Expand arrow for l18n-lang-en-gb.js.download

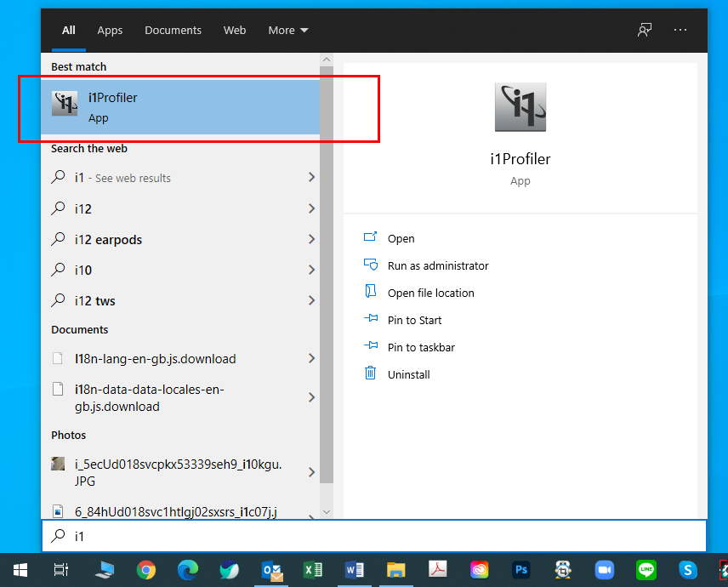311,358
